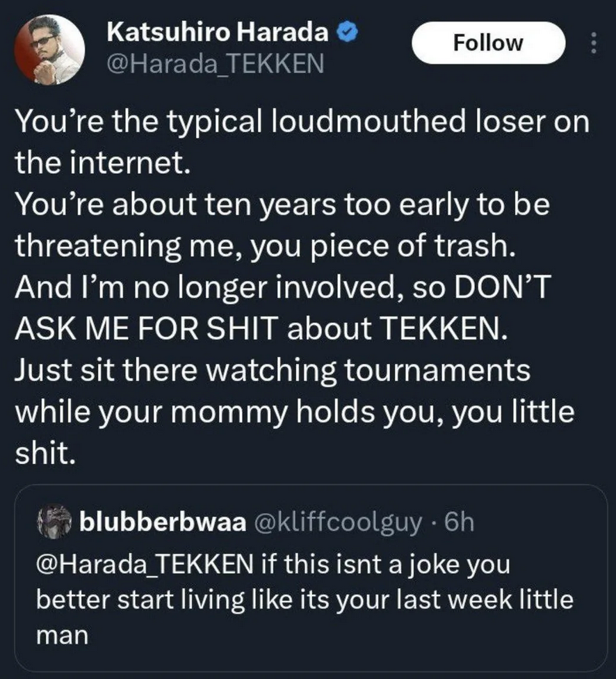Click the @Harada_TEKKEN handle under the name
The height and width of the screenshot is (679, 616).
click(x=215, y=64)
